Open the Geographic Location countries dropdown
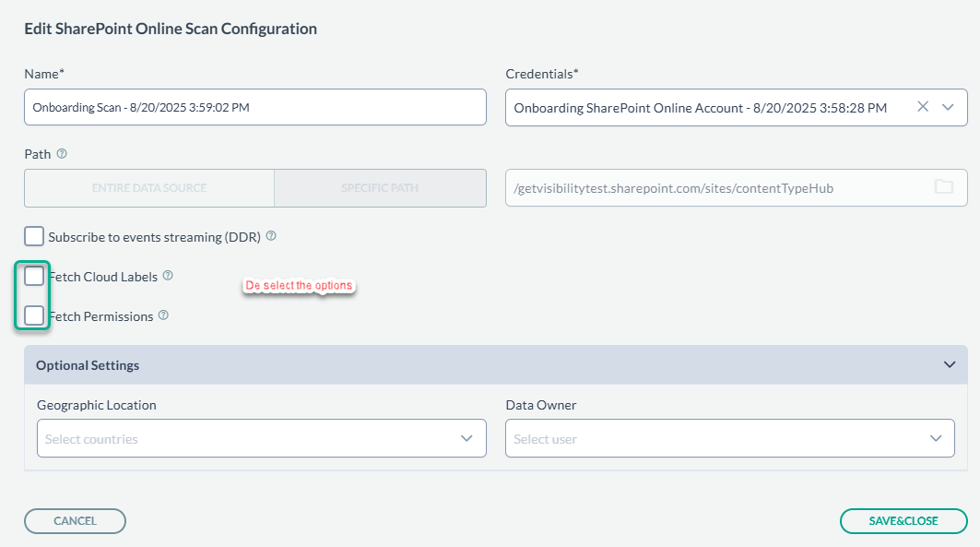Screen dimensions: 980x547 (x=261, y=438)
